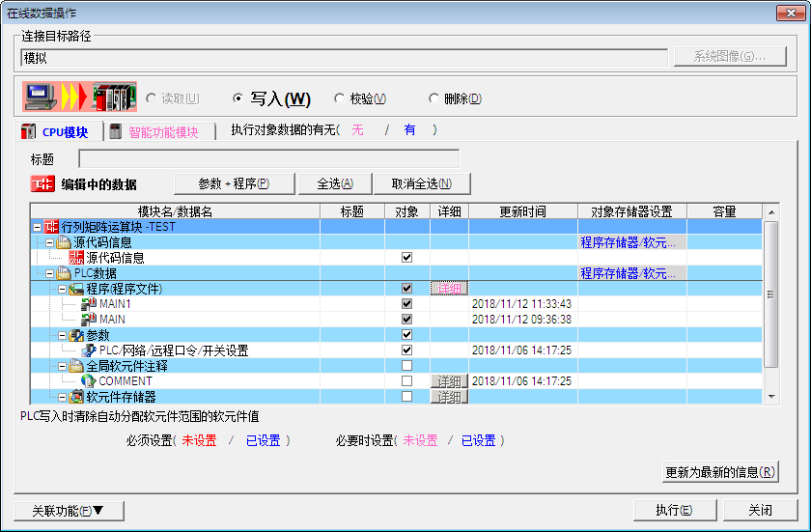Select the 读取 radio button
This screenshot has width=811, height=532.
pos(151,98)
